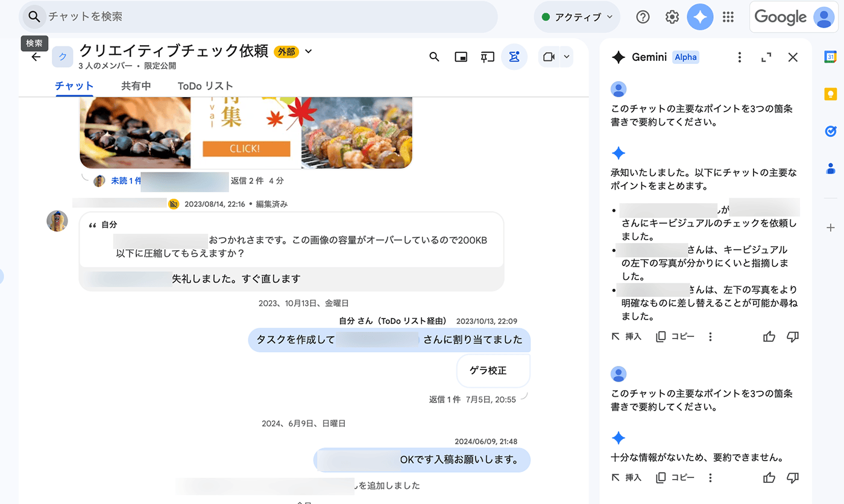
Task: Open more options under 要約できません response
Action: pos(710,477)
